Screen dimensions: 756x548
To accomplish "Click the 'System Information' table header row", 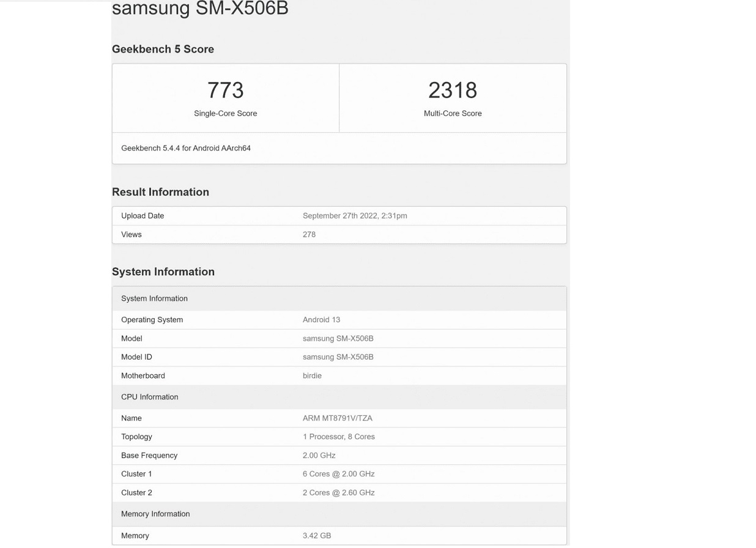I will coord(339,298).
